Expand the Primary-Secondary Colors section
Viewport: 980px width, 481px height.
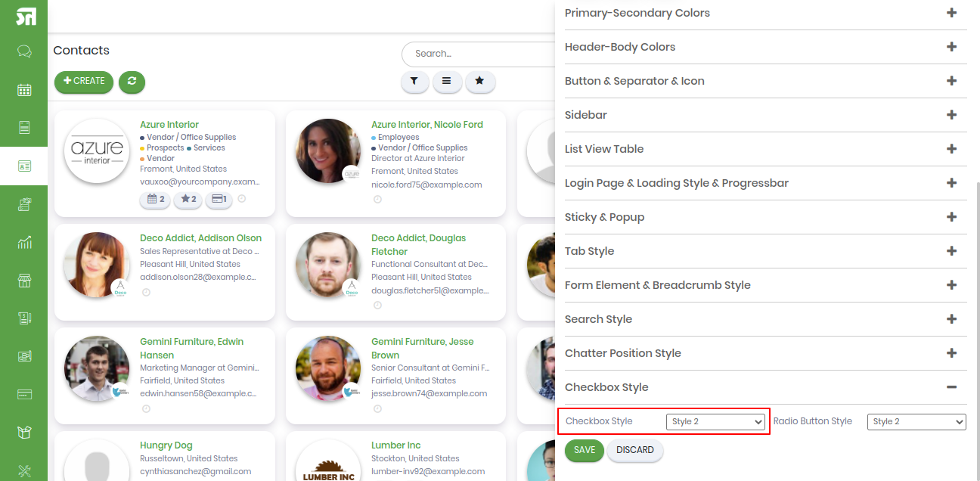[952, 13]
